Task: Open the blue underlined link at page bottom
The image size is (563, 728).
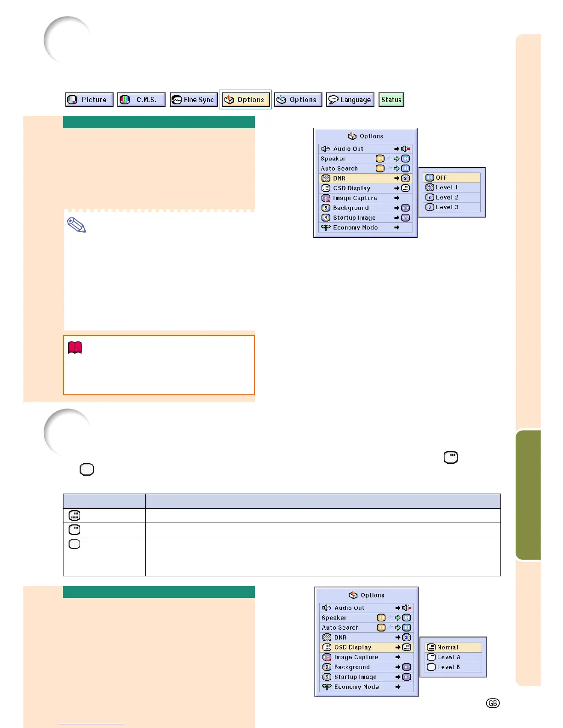Action: (91, 724)
